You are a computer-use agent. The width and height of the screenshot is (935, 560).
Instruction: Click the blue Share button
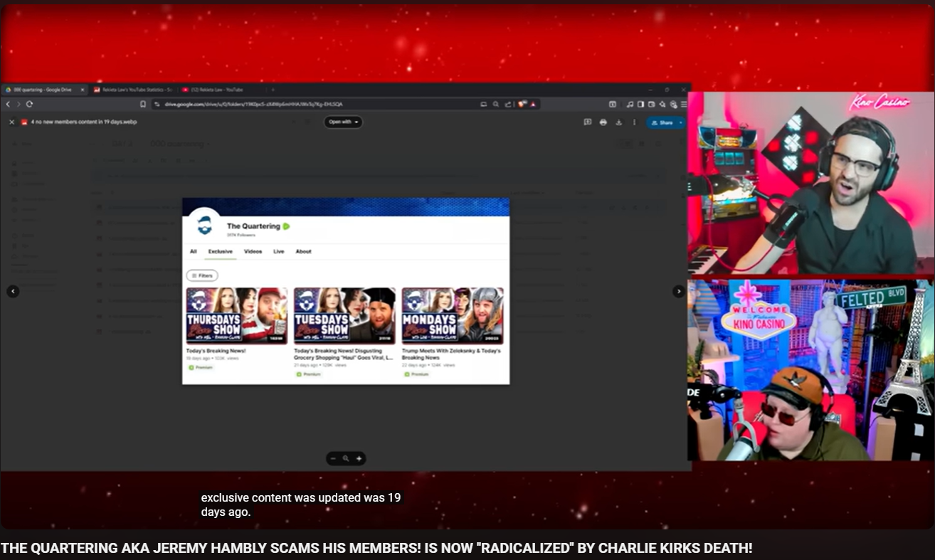point(661,122)
